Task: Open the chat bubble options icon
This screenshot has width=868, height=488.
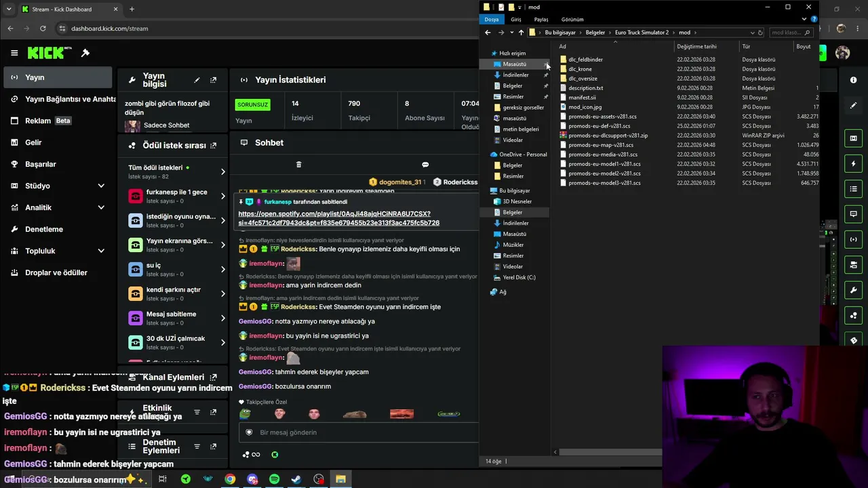Action: [425, 165]
